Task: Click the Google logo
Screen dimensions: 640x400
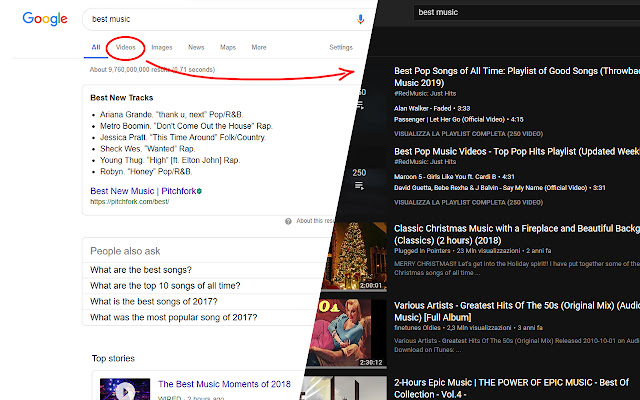Action: point(45,18)
